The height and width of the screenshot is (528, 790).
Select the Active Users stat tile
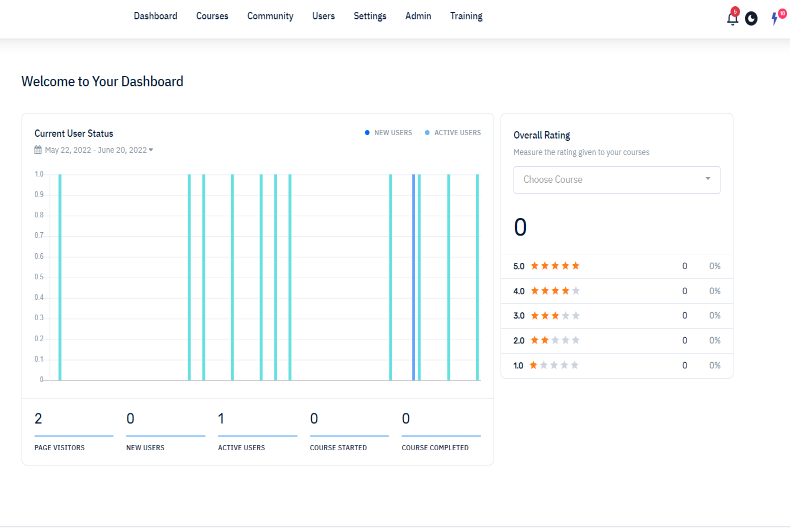click(x=257, y=430)
